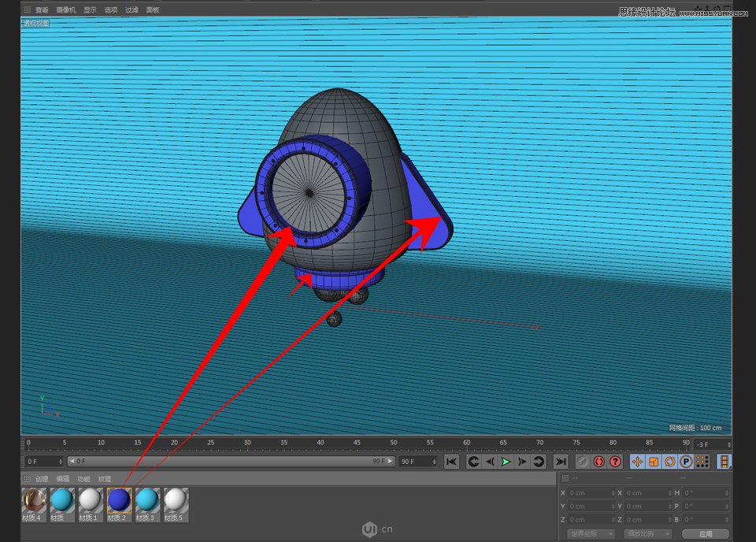Click the keyframe selection dots icon
The width and height of the screenshot is (756, 542).
click(x=702, y=462)
